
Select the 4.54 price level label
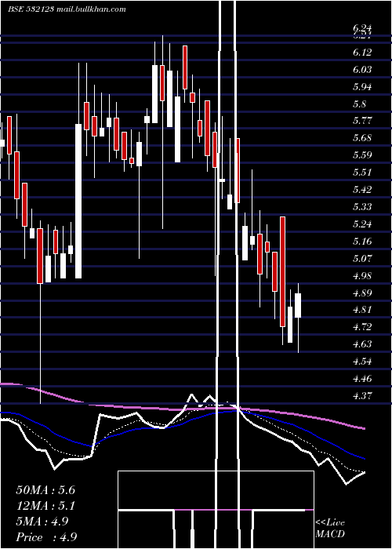click(x=362, y=361)
